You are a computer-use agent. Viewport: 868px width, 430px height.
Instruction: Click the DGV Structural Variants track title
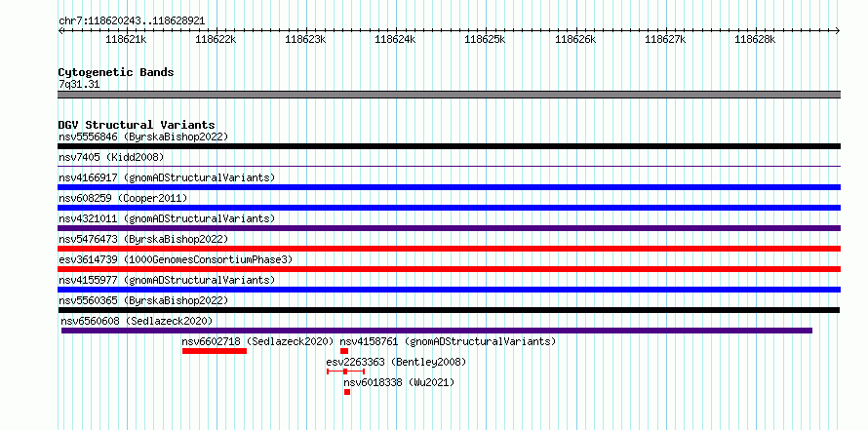137,125
